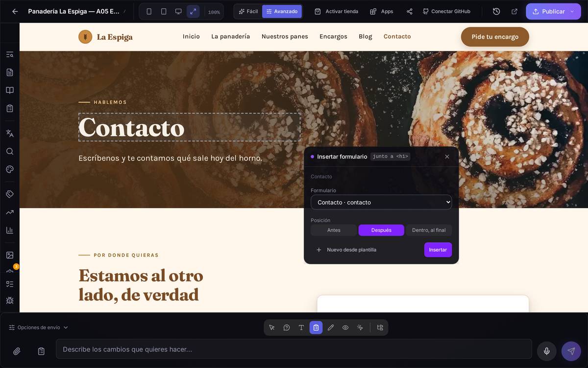Select the magic click pointer tool
This screenshot has height=368, width=588.
pyautogui.click(x=360, y=327)
